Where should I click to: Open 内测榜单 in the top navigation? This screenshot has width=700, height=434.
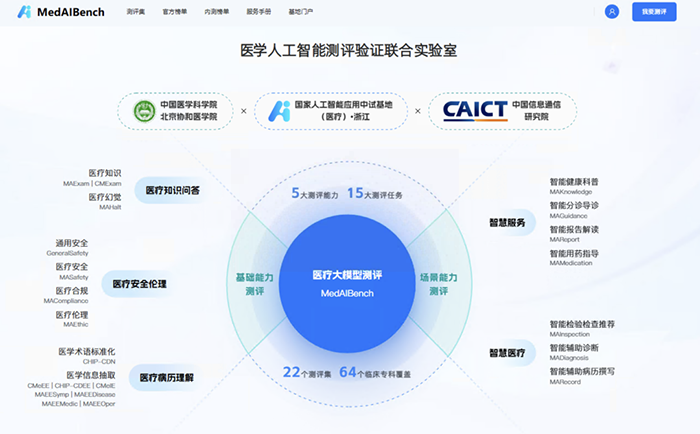click(216, 12)
